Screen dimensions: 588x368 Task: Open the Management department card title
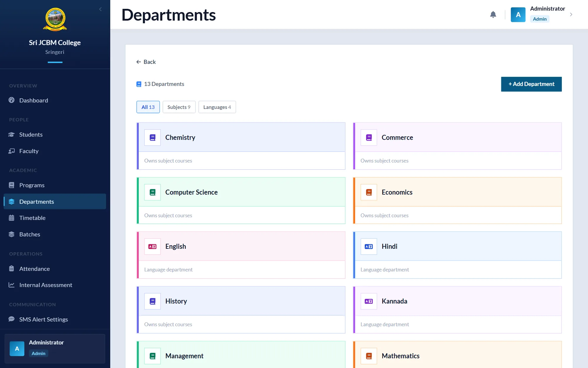tap(184, 356)
